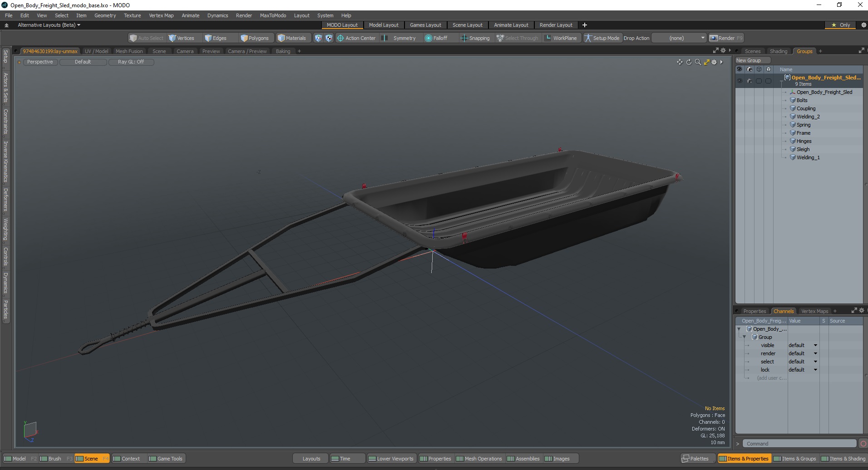Maximize the 3D viewport with the yellow arrows
868x470 pixels.
[x=706, y=62]
